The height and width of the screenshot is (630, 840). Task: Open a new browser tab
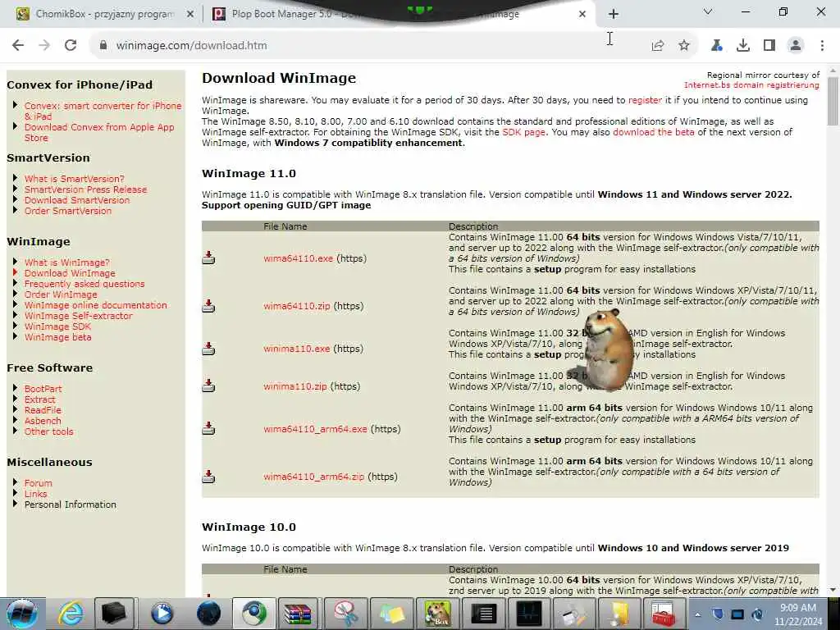(x=614, y=14)
